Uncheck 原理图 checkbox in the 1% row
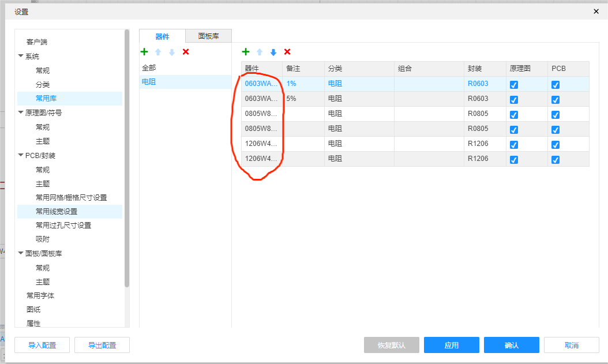 click(x=514, y=84)
